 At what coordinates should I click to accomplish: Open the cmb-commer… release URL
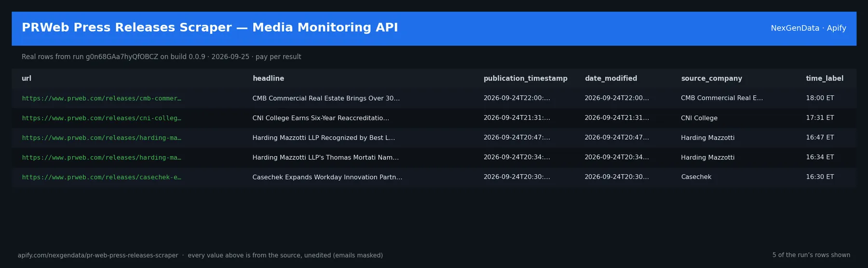click(101, 98)
